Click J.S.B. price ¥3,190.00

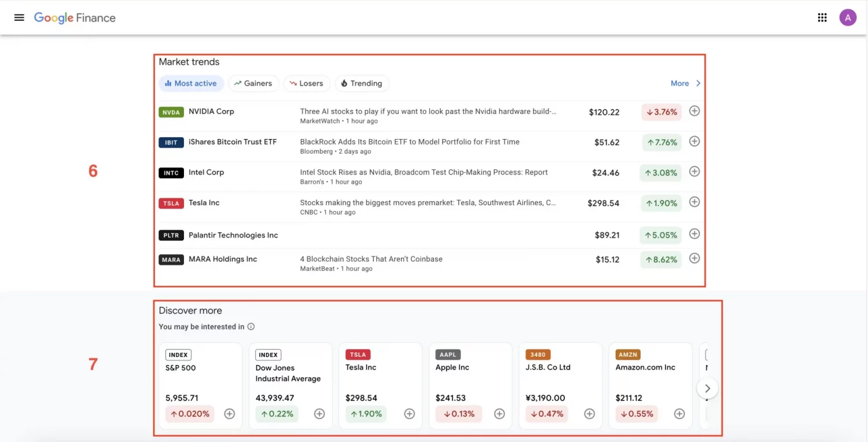[x=545, y=398]
